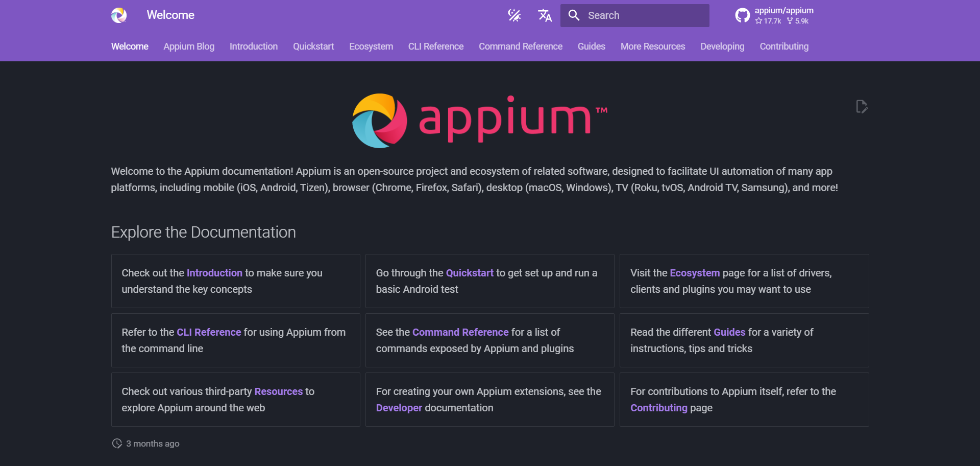Click the edit this page icon

pyautogui.click(x=862, y=107)
